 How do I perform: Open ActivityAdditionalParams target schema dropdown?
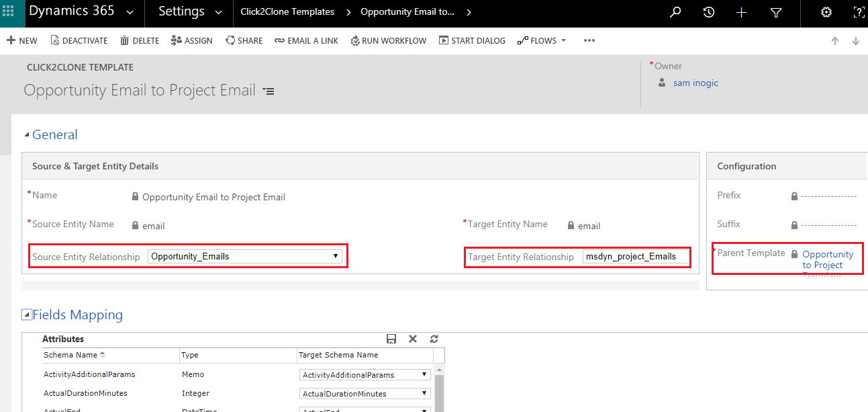point(365,374)
